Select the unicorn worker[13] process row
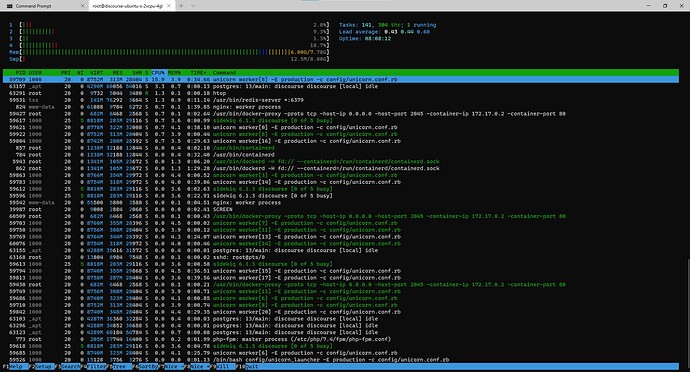Image resolution: width=690 pixels, height=372 pixels. 341,237
